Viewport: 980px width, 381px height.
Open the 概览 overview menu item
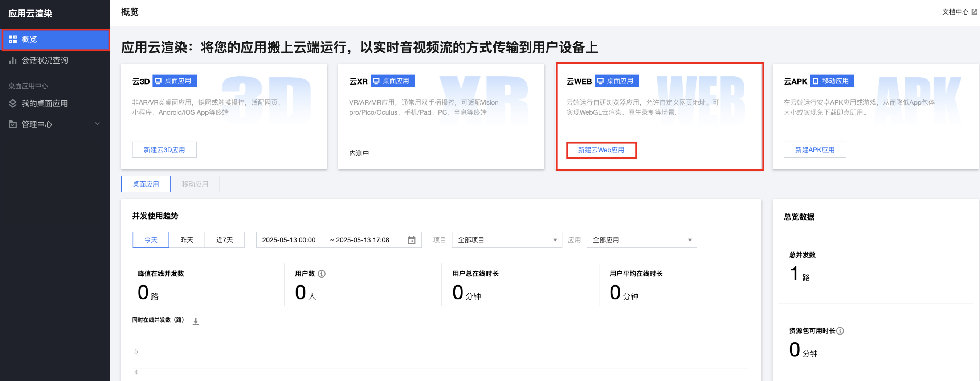pos(55,39)
